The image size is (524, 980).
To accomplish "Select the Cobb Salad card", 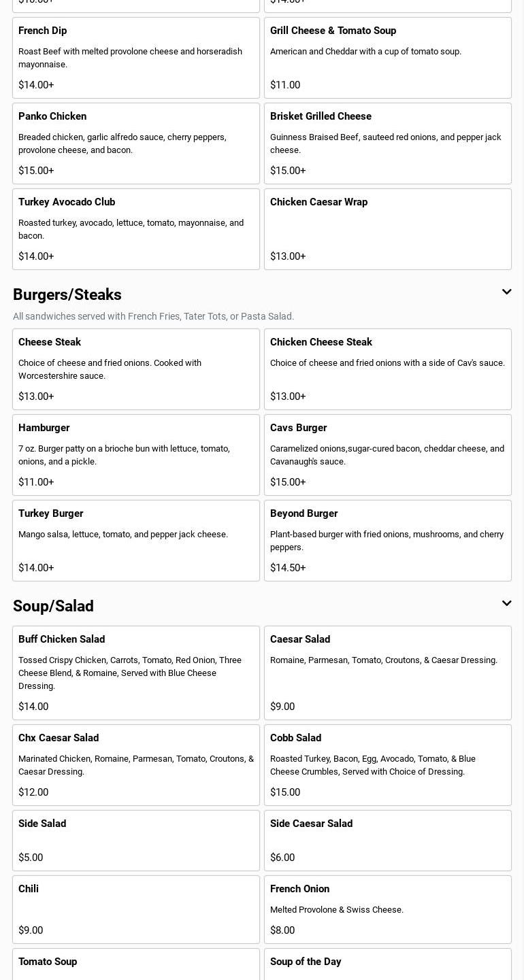I will tap(388, 765).
